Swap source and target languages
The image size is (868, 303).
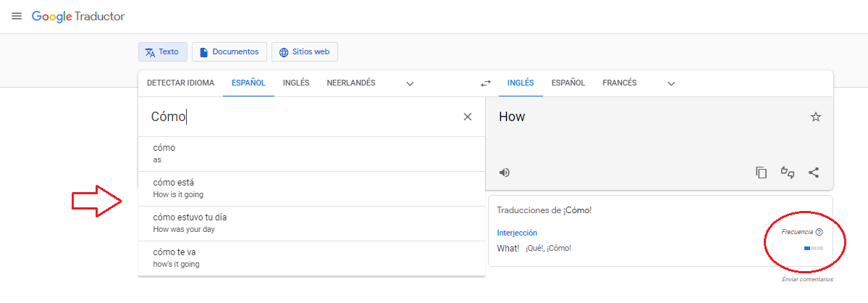[486, 83]
